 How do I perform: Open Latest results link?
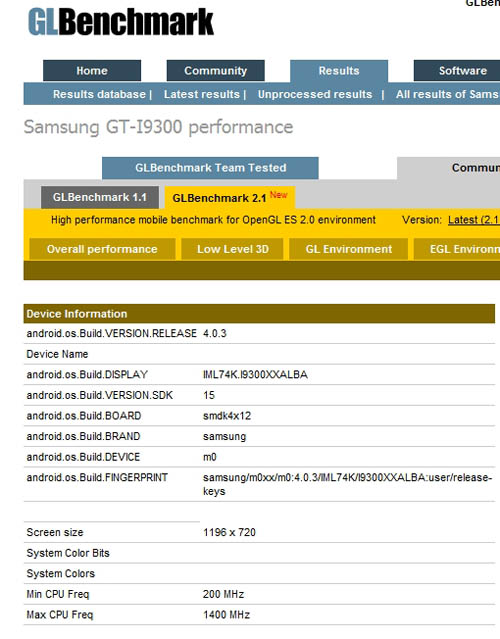pyautogui.click(x=202, y=94)
